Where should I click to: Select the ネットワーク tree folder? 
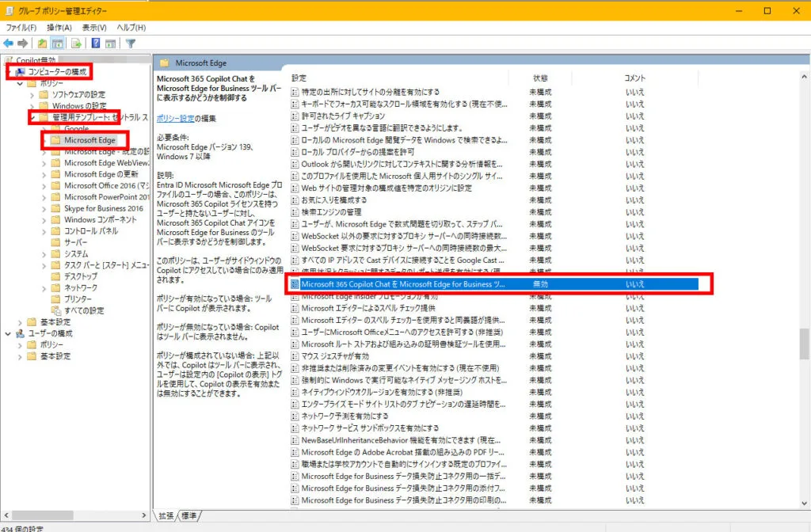point(80,288)
